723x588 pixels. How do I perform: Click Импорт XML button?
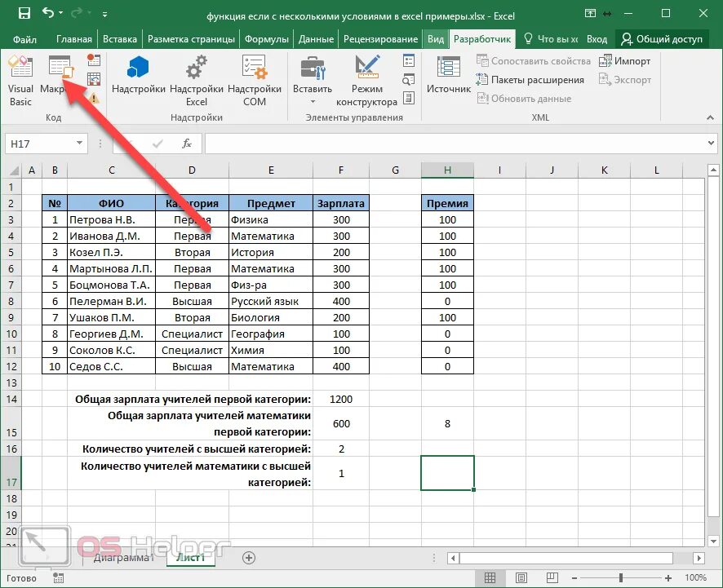click(x=625, y=61)
